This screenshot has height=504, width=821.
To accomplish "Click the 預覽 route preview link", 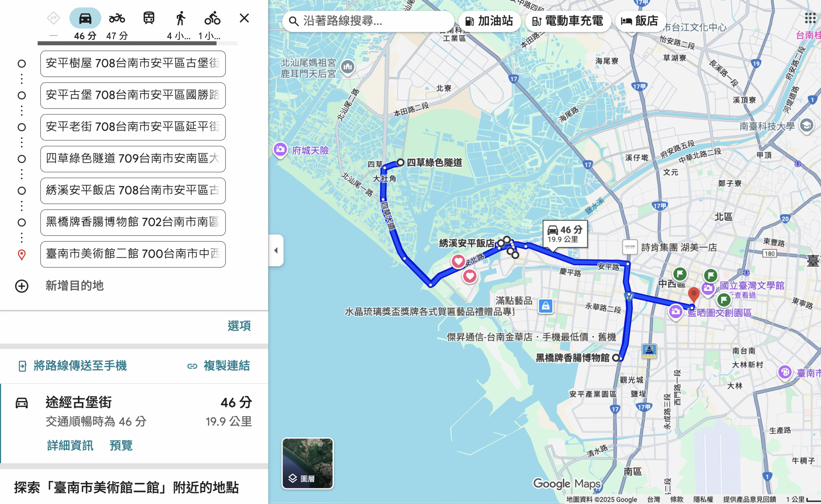I will (121, 445).
